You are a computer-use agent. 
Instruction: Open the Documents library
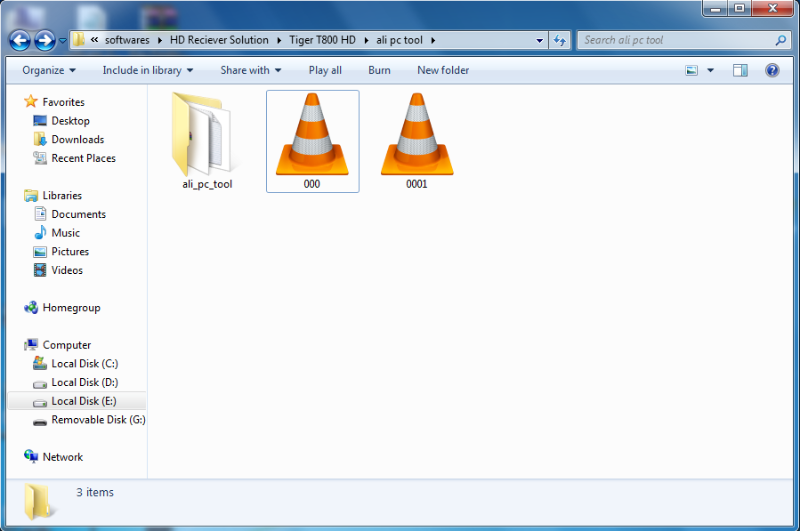79,214
